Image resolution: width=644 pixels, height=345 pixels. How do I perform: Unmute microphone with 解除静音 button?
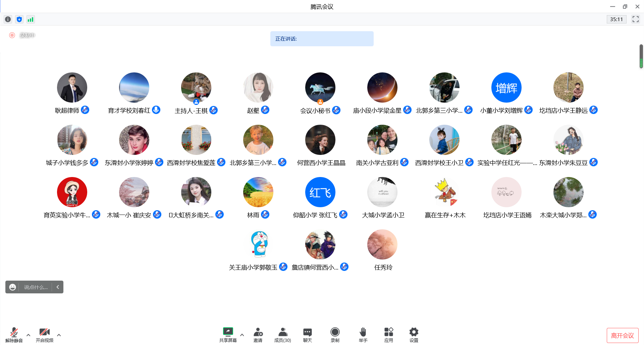click(x=14, y=335)
